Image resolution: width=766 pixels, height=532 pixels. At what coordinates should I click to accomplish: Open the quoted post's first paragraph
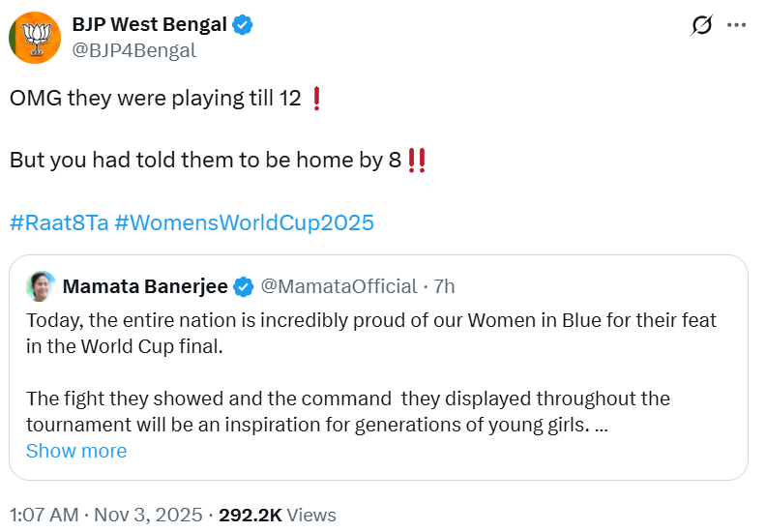(x=370, y=332)
